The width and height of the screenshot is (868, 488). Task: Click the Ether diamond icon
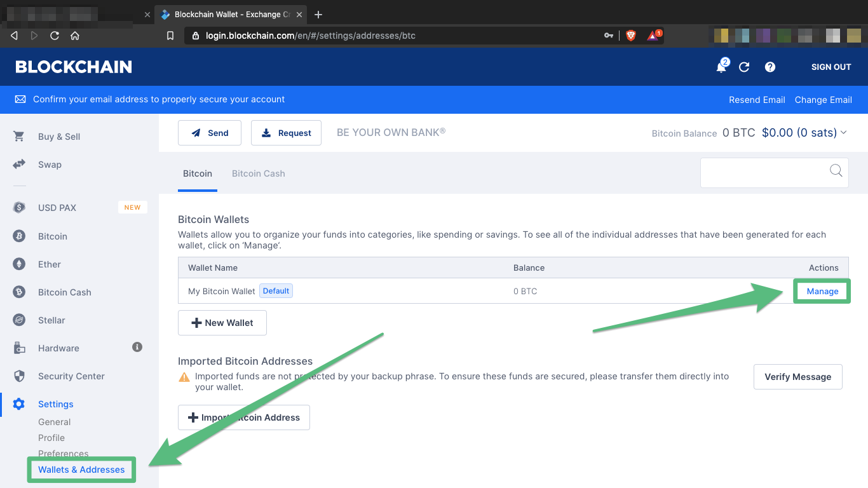pos(19,264)
